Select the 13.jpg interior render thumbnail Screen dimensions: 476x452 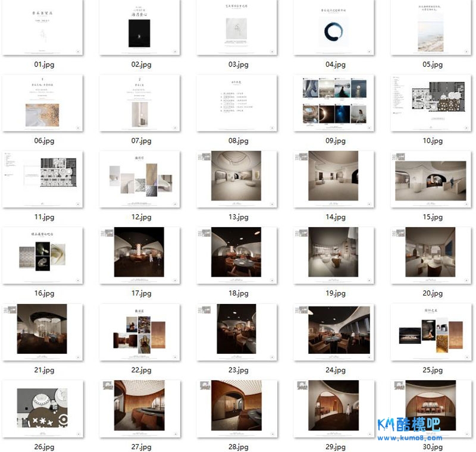[237, 180]
